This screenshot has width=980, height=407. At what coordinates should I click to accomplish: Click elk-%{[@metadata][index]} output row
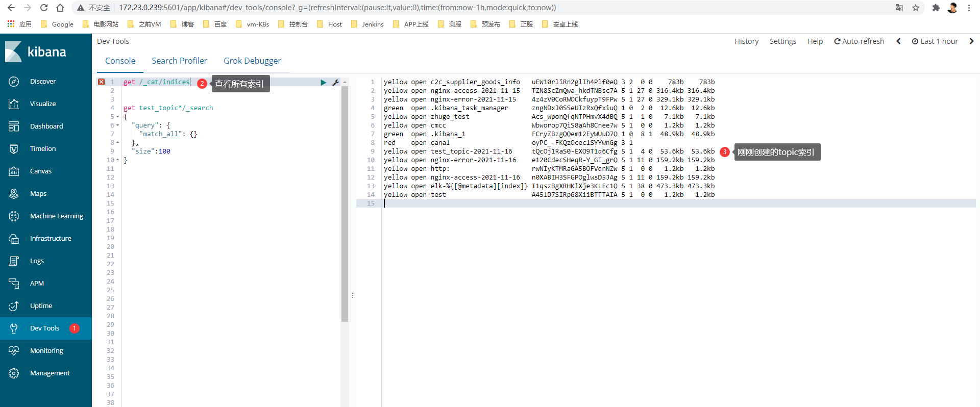click(549, 186)
